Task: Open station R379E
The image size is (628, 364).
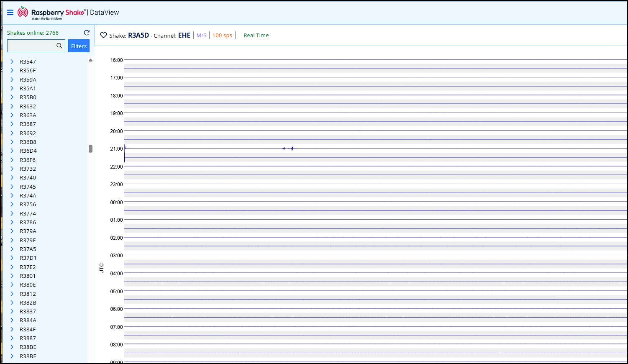Action: [x=28, y=240]
